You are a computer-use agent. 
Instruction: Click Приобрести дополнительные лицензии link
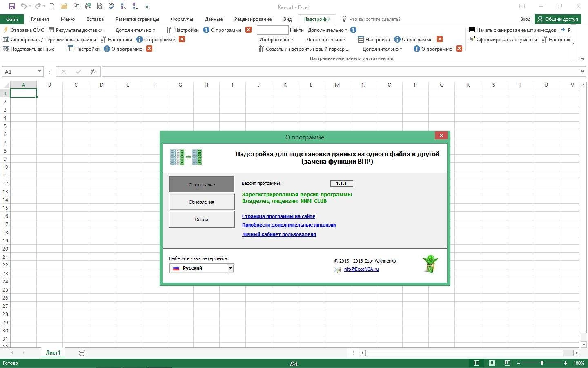[289, 225]
